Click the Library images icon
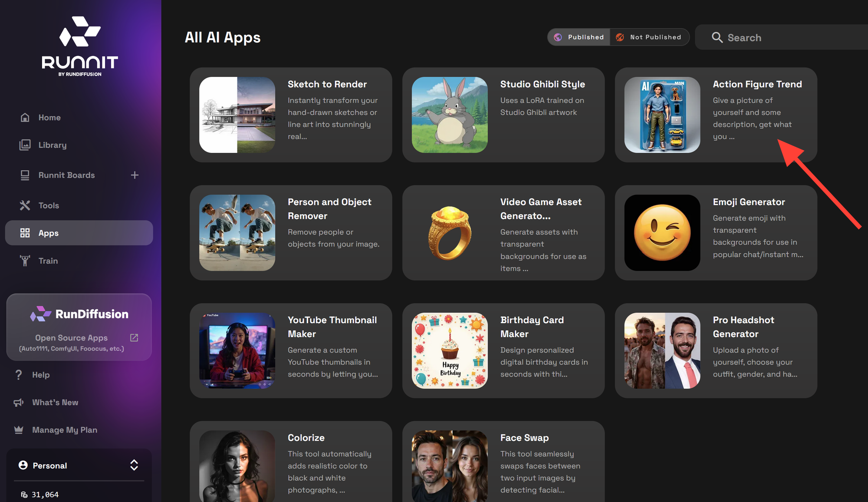Screen dimensions: 868x502 [x=25, y=145]
